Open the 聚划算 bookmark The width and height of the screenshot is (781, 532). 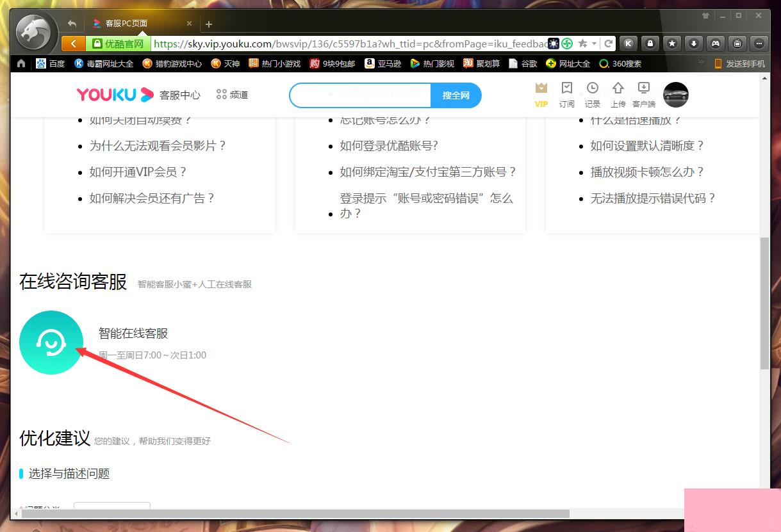(x=482, y=63)
